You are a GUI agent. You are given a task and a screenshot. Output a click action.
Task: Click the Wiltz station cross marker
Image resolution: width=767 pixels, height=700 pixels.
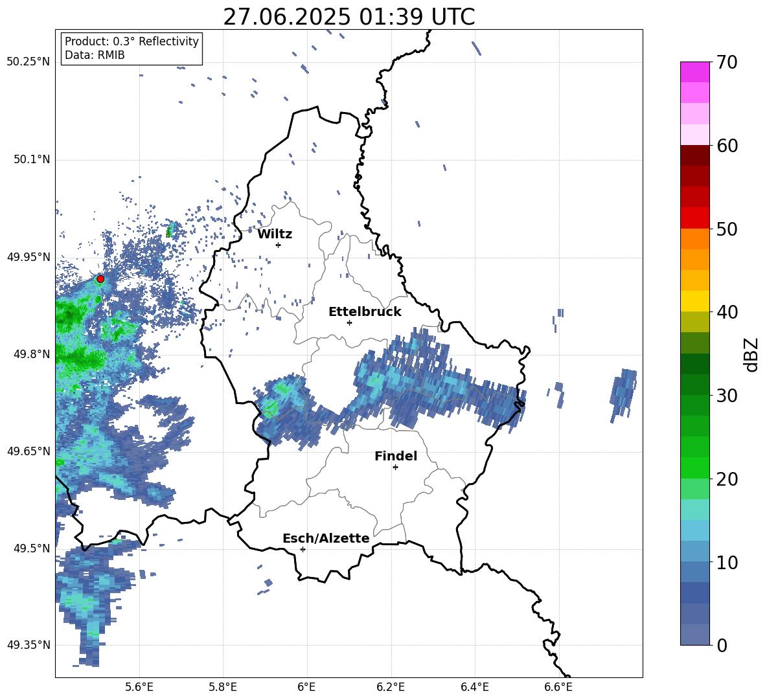[279, 245]
